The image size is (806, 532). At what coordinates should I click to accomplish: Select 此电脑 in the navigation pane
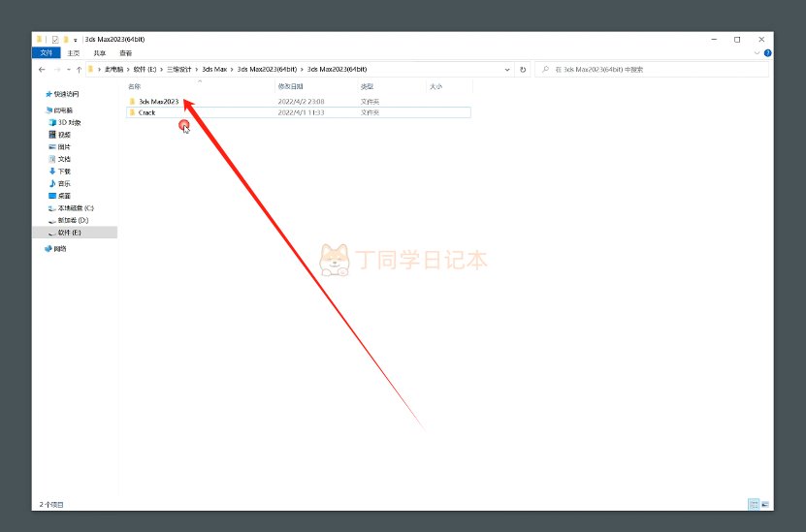click(x=63, y=110)
